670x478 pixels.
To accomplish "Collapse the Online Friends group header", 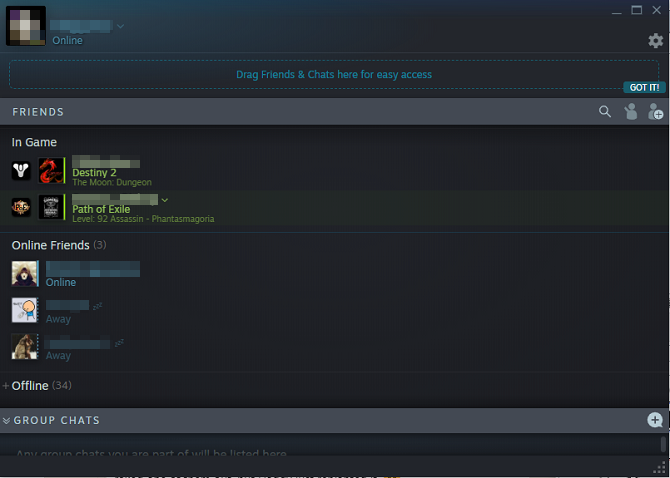I will [59, 245].
